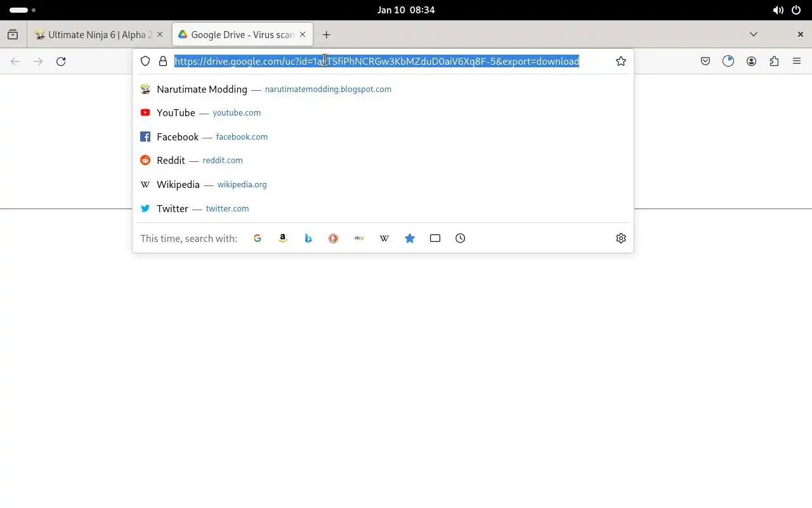Reload the current page
The height and width of the screenshot is (508, 812).
pos(61,61)
